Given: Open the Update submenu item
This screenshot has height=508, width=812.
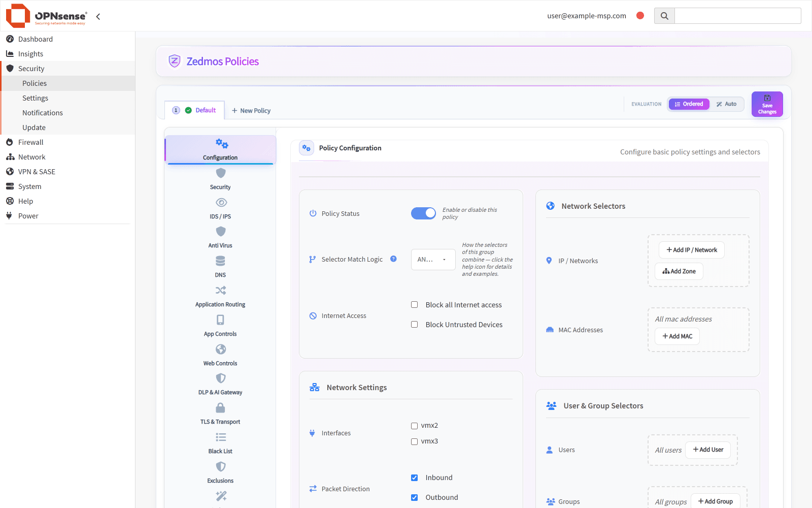Looking at the screenshot, I should point(67,128).
